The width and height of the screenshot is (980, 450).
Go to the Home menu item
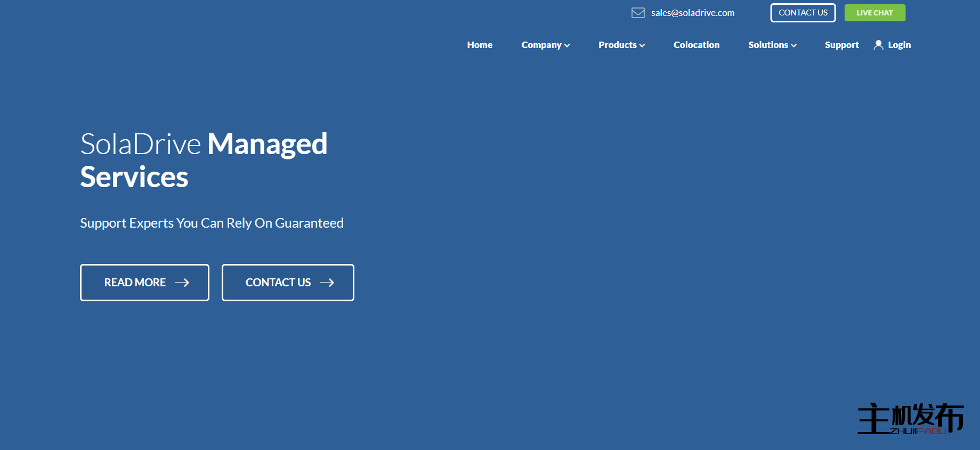(x=480, y=45)
